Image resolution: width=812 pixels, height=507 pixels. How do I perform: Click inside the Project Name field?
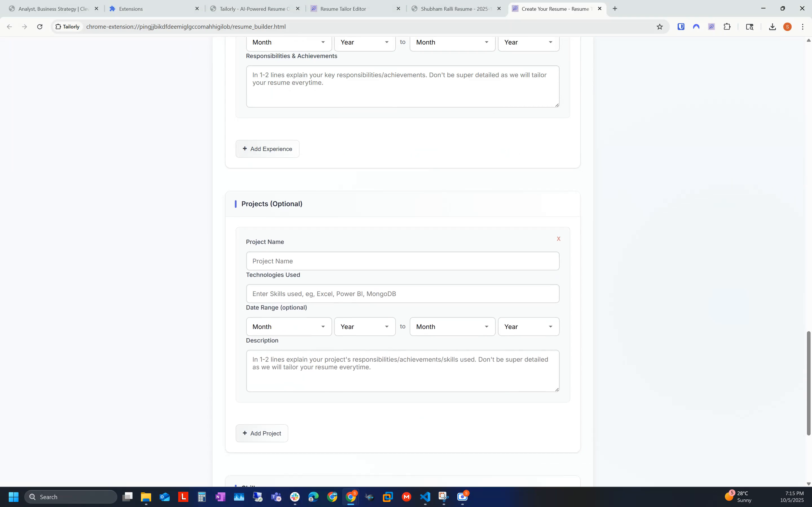click(x=402, y=261)
